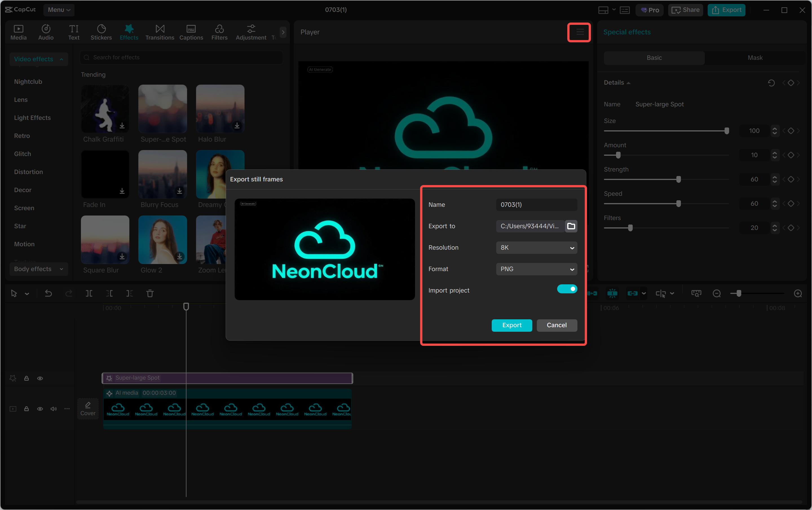The height and width of the screenshot is (510, 812).
Task: Mute the AI media track audio
Action: tap(53, 408)
